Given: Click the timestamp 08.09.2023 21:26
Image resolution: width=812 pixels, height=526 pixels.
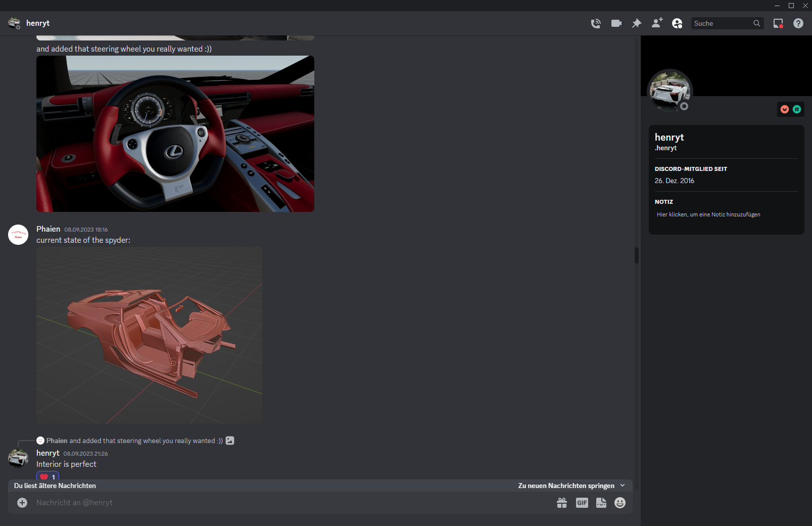Looking at the screenshot, I should [x=85, y=454].
